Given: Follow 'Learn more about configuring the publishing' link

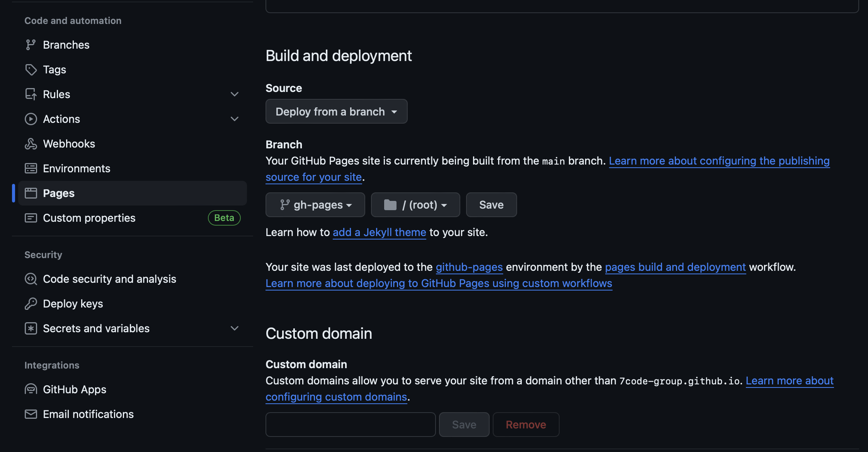Looking at the screenshot, I should [719, 161].
